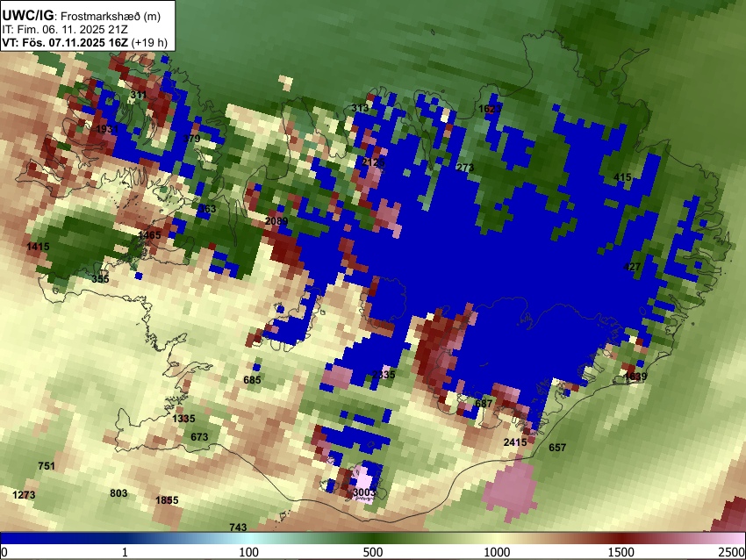Click the map value 1623

(490, 109)
